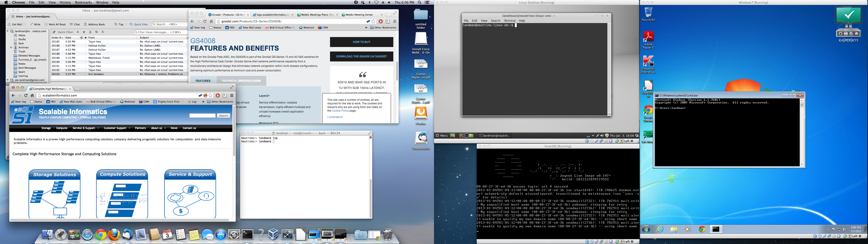Open the Tag dropdown in Thunderbird
The height and width of the screenshot is (244, 868).
[x=120, y=24]
